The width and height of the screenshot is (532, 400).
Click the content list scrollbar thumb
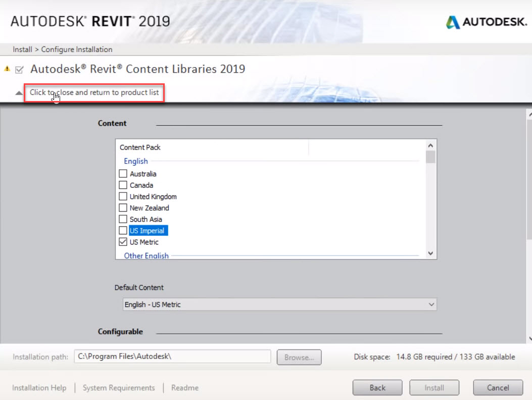point(430,157)
